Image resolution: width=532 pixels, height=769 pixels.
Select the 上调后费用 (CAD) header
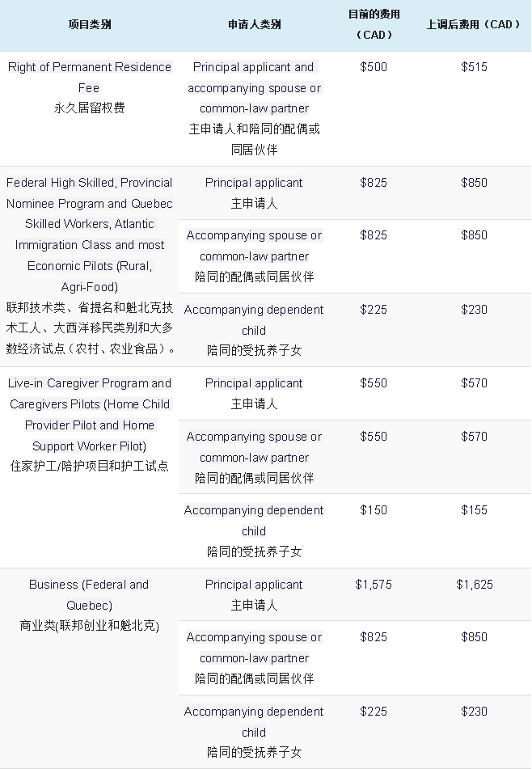coord(474,24)
